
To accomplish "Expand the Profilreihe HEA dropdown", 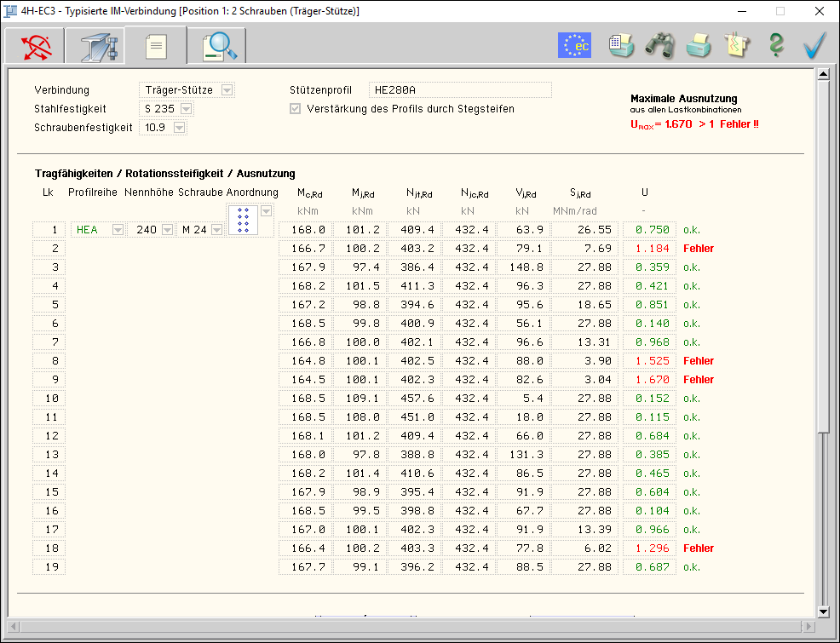I will pyautogui.click(x=117, y=229).
